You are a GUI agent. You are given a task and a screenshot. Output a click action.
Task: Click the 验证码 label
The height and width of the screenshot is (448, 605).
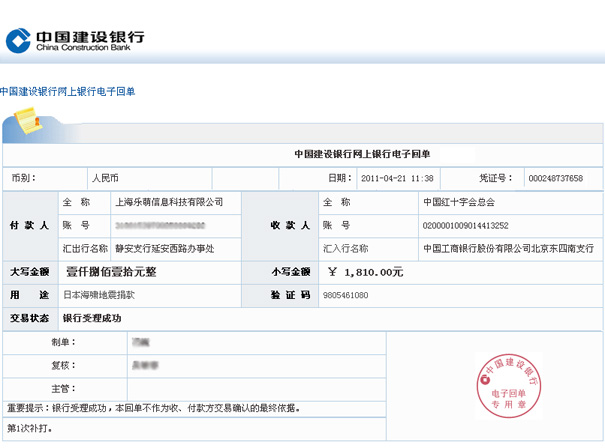pos(291,295)
